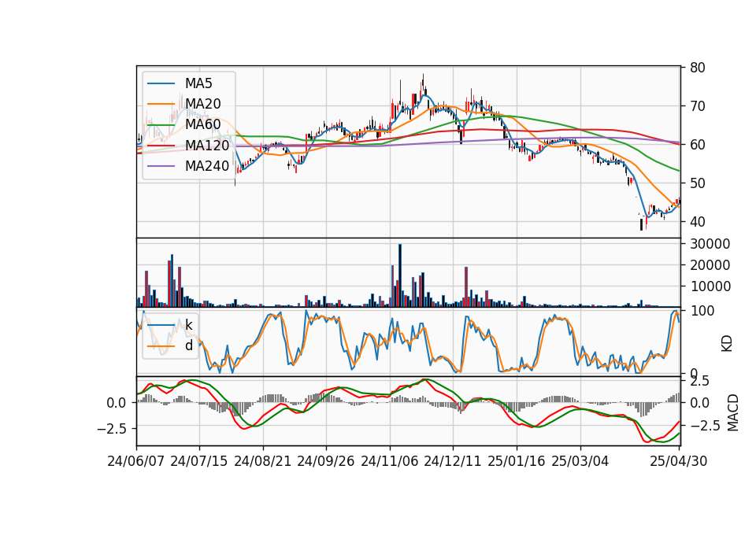Click the 24/07/15 date axis label
The width and height of the screenshot is (756, 543).
coord(199,461)
